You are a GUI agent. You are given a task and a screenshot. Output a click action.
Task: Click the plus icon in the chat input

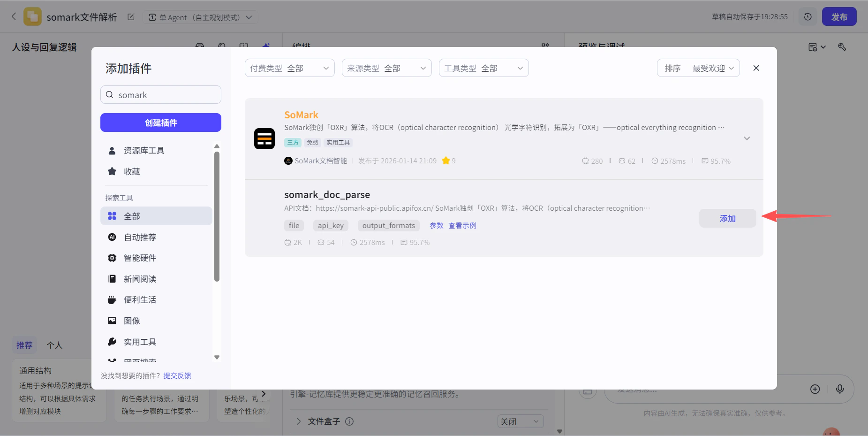coord(815,389)
